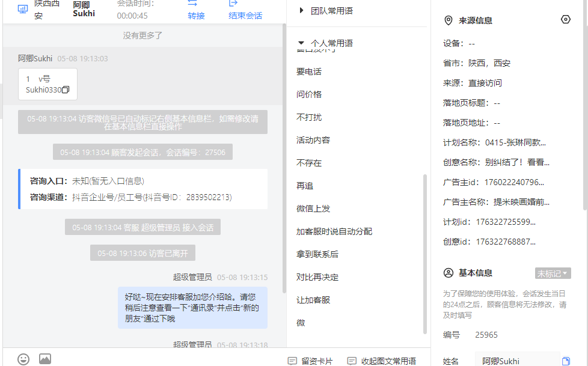End the session with 结束会话
This screenshot has height=366, width=588.
[x=245, y=16]
